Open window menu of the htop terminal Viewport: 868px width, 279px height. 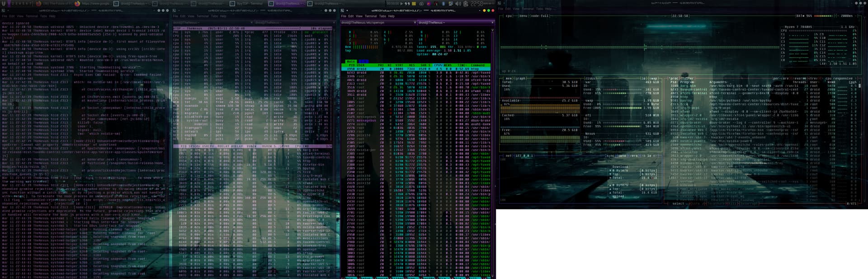coord(342,10)
